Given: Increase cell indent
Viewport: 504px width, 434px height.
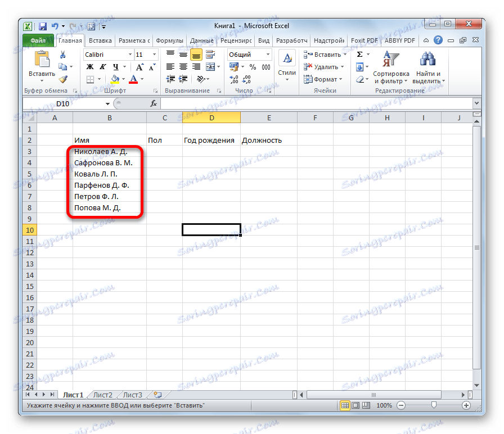Looking at the screenshot, I should coord(183,79).
